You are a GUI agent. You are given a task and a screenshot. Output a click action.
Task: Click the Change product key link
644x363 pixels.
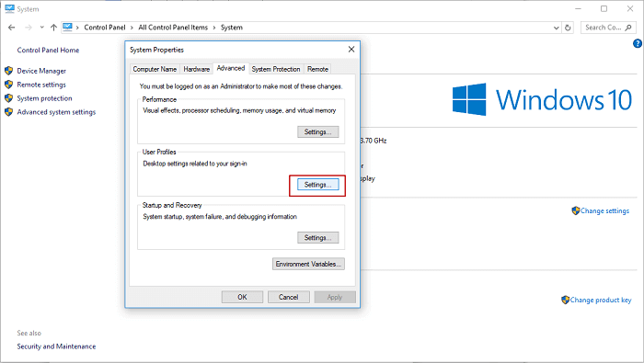[601, 301]
